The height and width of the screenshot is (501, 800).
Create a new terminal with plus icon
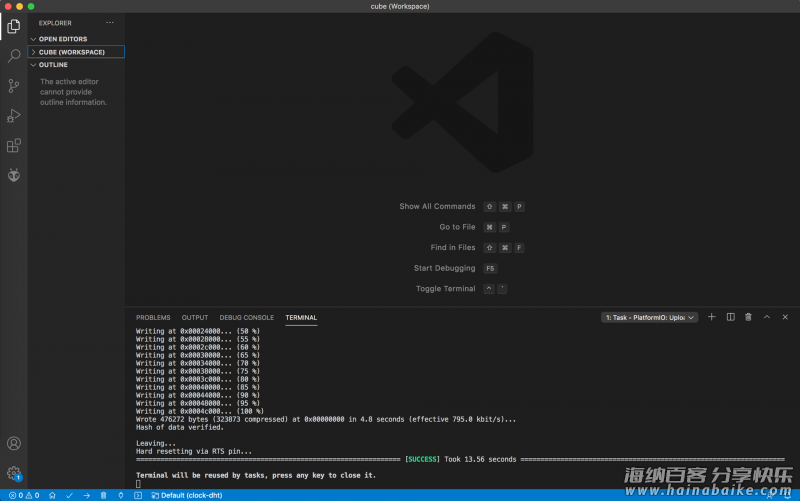pyautogui.click(x=711, y=317)
